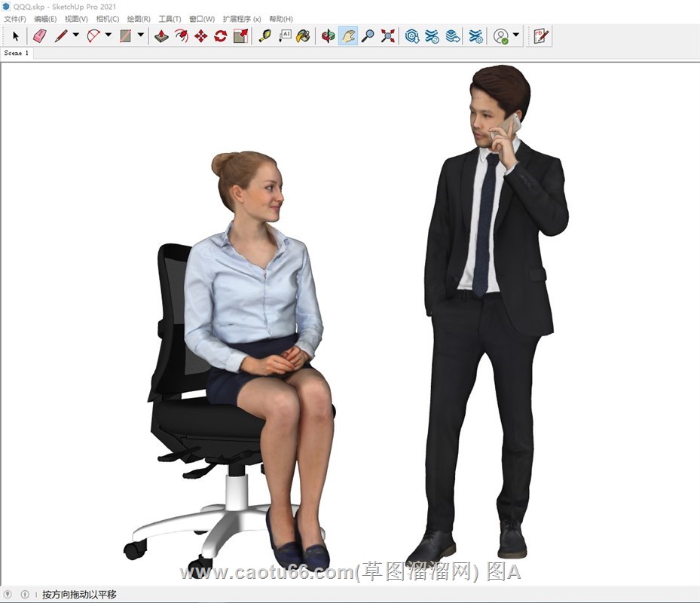Expand the Arc tool dropdown arrow

pos(108,35)
